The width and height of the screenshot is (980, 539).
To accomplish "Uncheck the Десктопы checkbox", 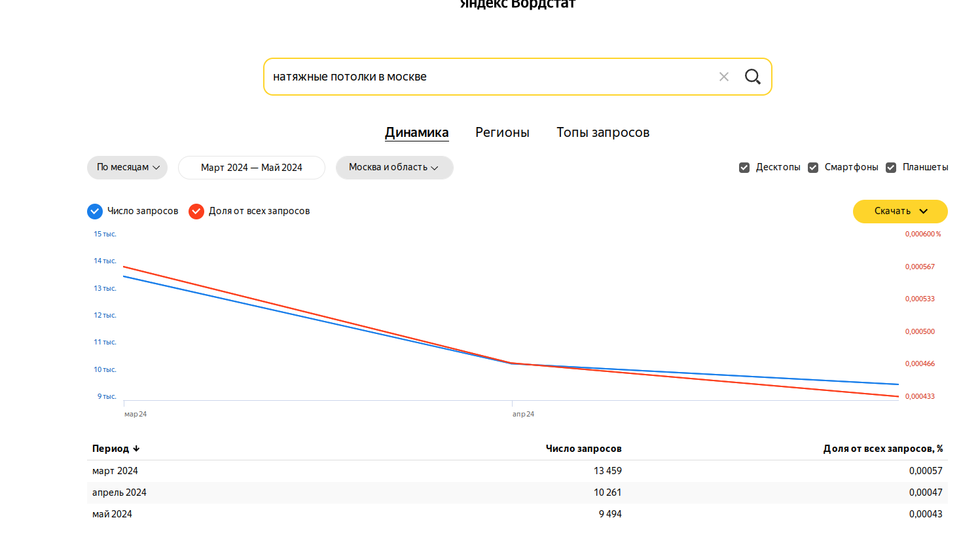I will click(x=744, y=168).
